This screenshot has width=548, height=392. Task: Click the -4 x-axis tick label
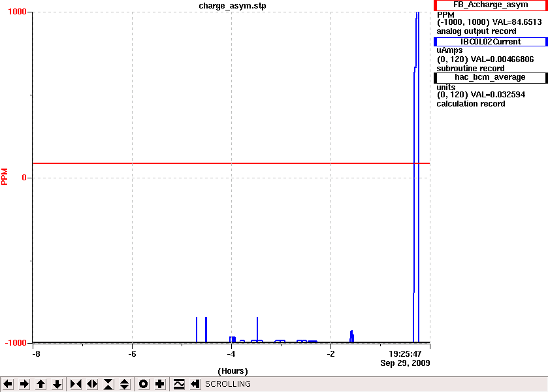(x=231, y=354)
